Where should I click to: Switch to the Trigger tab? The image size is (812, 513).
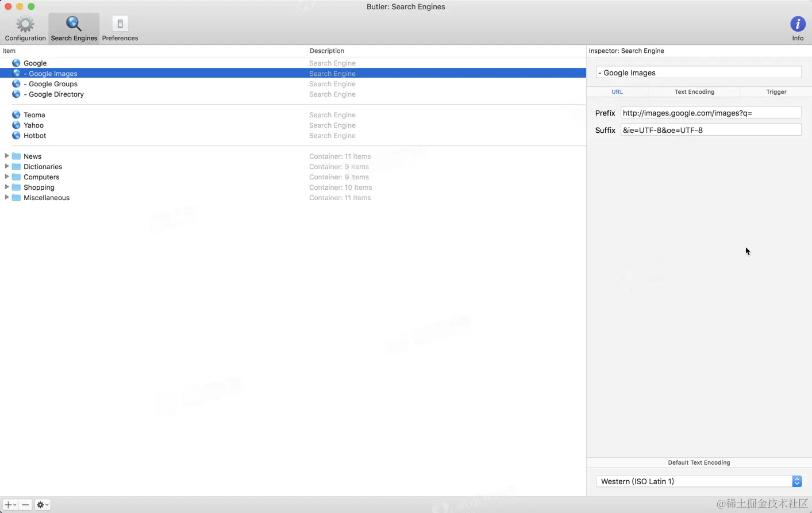776,92
